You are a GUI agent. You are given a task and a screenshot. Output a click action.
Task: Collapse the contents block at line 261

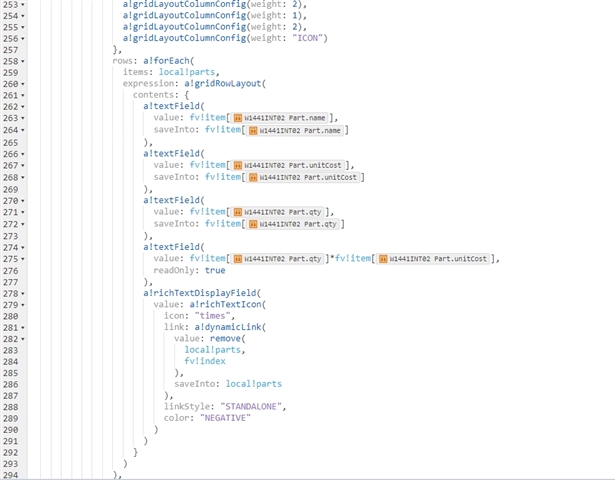coord(23,95)
